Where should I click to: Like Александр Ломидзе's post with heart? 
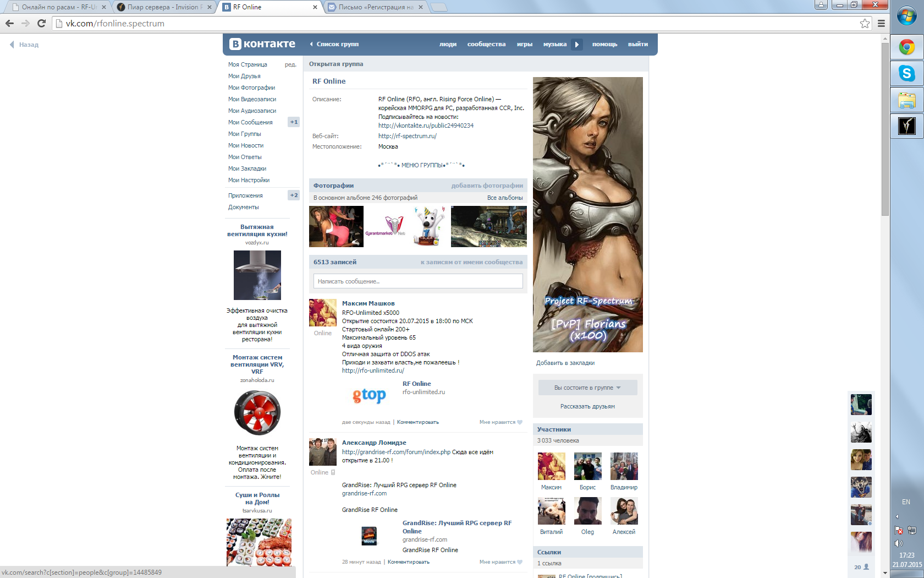pyautogui.click(x=520, y=562)
